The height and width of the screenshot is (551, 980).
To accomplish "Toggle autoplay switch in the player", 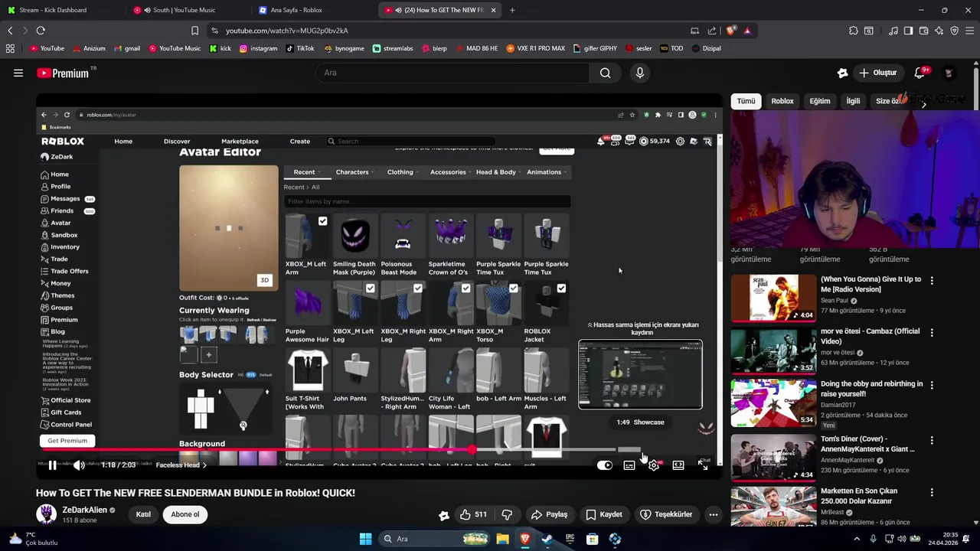I will [x=605, y=465].
